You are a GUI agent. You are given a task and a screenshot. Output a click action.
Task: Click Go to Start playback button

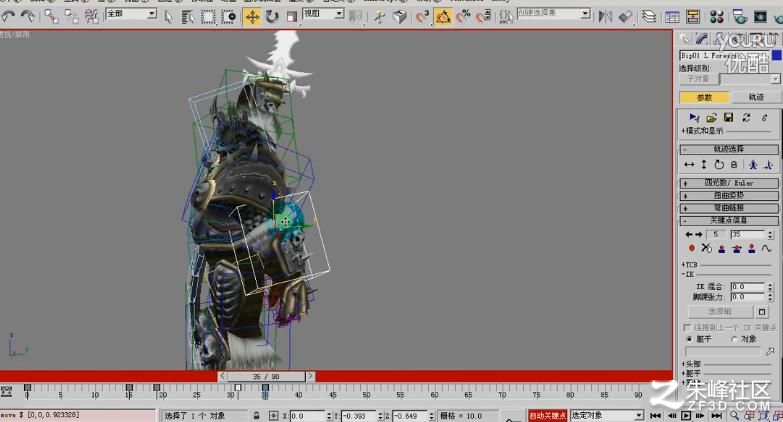[655, 416]
